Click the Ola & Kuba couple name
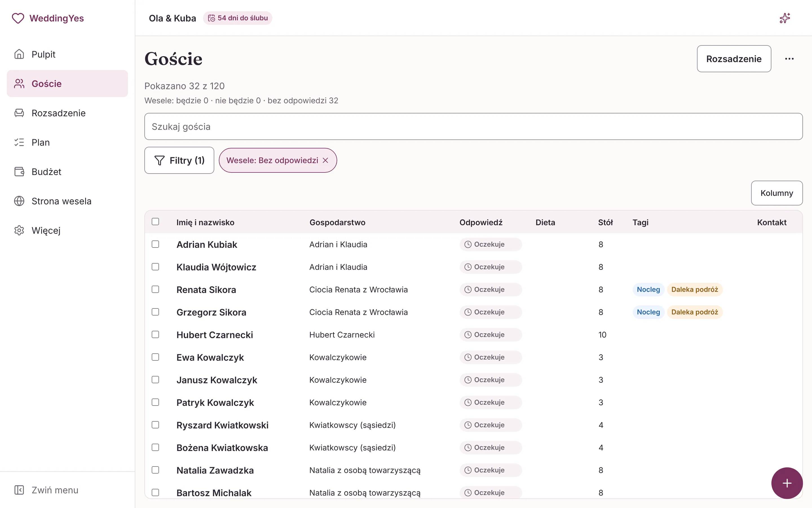Image resolution: width=812 pixels, height=508 pixels. (173, 18)
